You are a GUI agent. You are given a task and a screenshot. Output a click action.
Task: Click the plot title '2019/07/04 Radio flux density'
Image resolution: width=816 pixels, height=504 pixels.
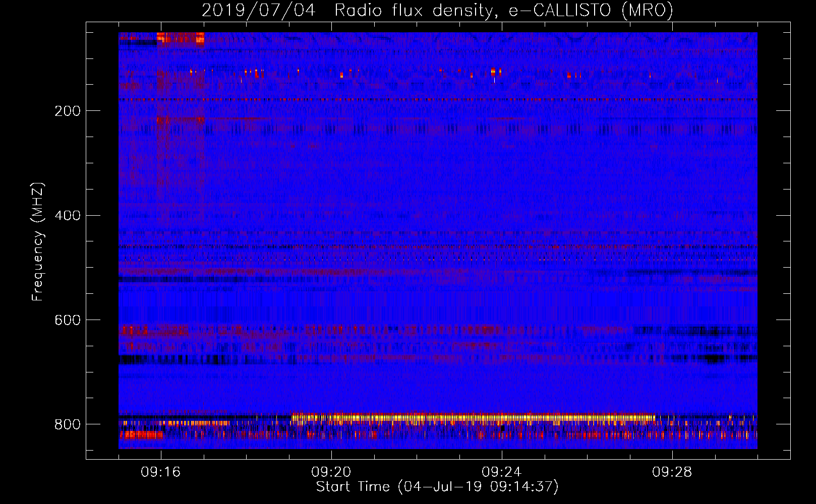click(x=438, y=10)
